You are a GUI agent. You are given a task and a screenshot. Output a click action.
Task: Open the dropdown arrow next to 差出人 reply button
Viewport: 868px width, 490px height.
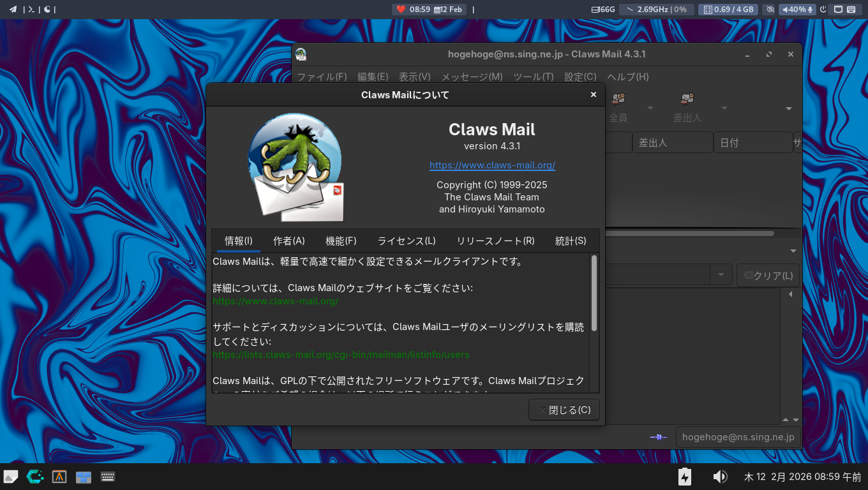724,108
